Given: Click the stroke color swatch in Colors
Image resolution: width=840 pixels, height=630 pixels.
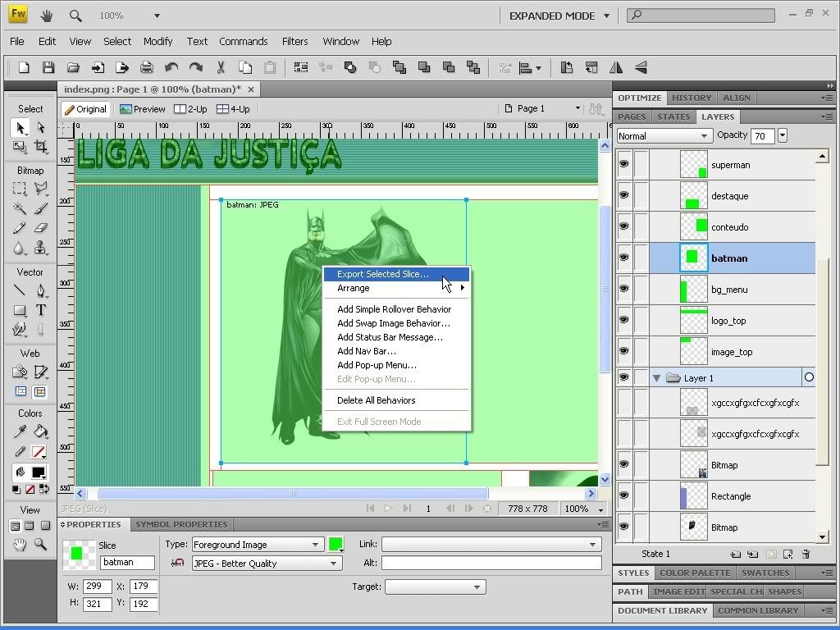Looking at the screenshot, I should [x=39, y=452].
